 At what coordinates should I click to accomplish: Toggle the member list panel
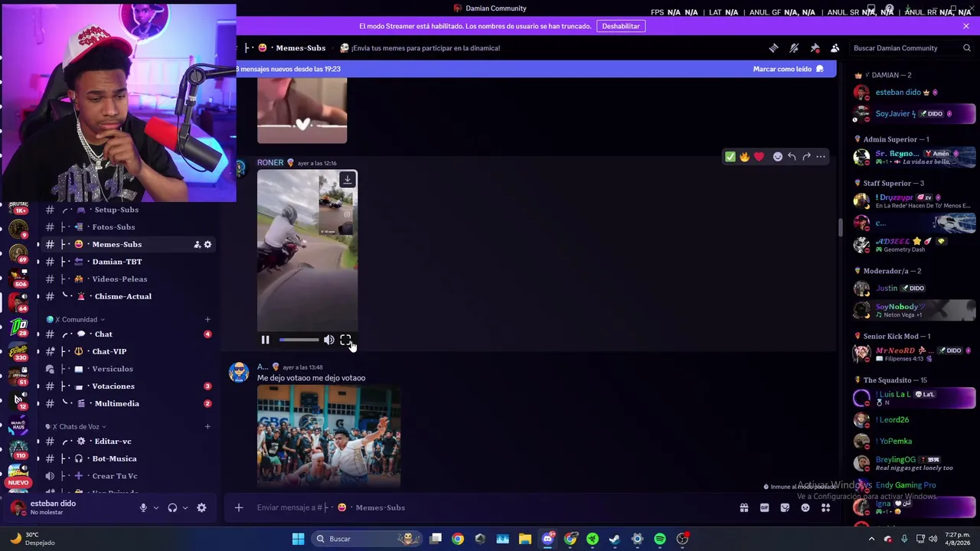click(x=835, y=48)
